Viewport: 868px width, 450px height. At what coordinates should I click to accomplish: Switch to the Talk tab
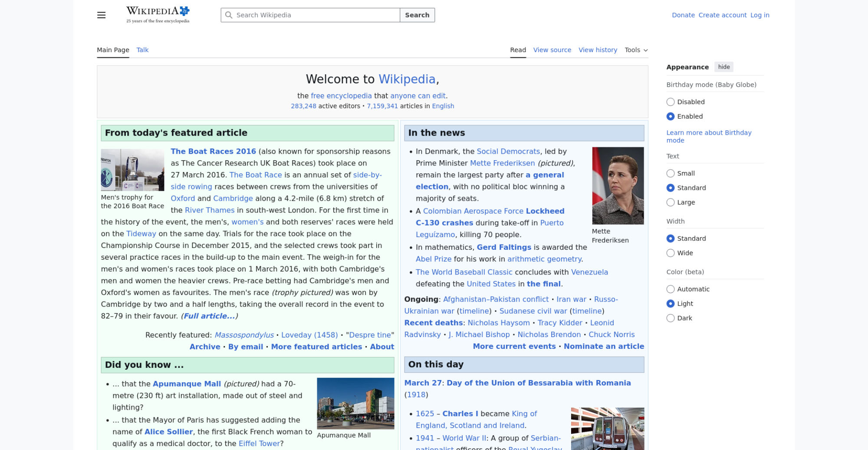pos(142,50)
